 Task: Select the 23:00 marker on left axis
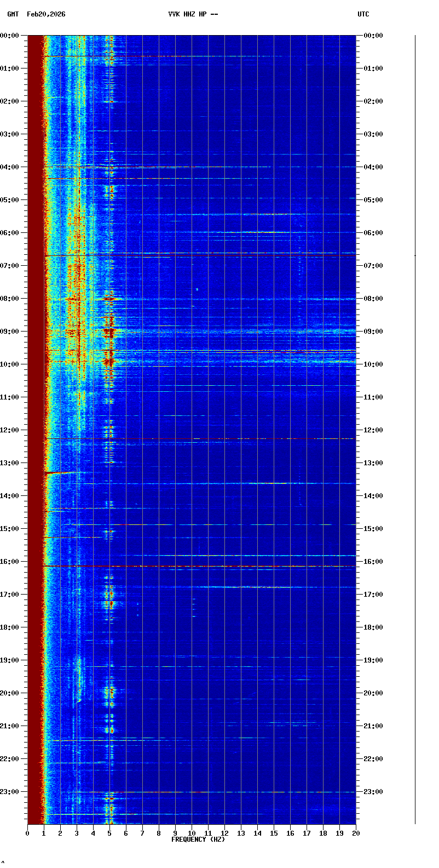click(9, 792)
